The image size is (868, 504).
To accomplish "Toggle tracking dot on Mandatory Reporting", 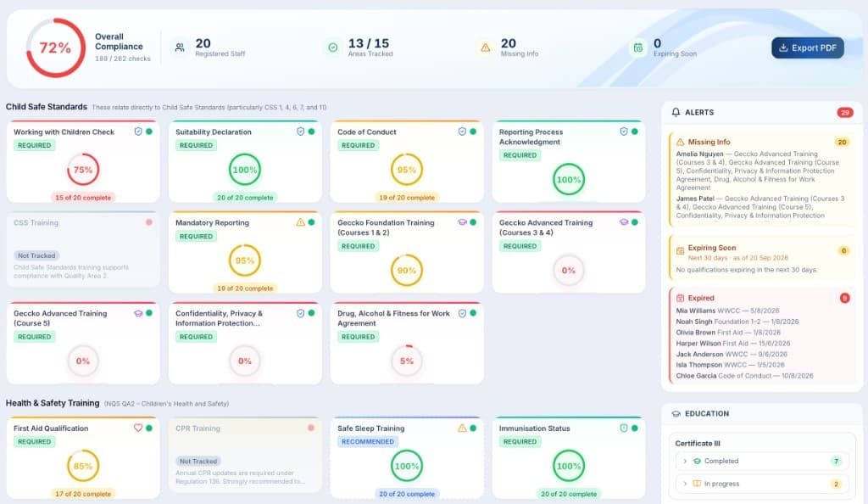I will [x=311, y=222].
